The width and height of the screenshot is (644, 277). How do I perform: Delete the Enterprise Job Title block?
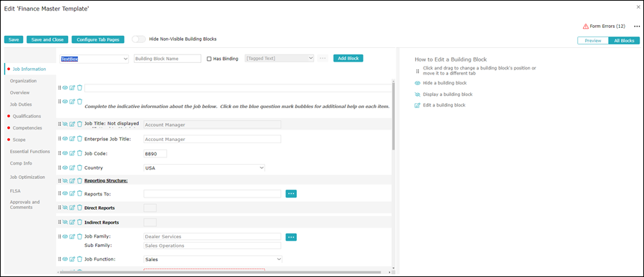[x=79, y=139]
